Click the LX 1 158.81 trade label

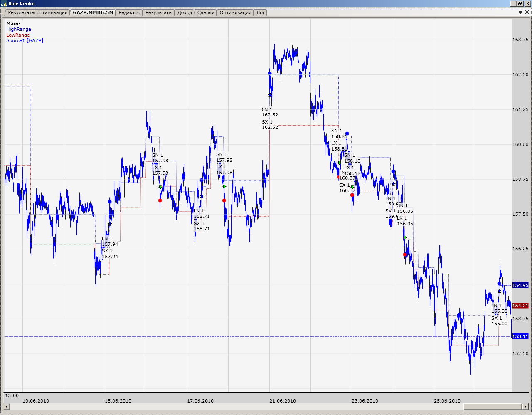tap(339, 146)
